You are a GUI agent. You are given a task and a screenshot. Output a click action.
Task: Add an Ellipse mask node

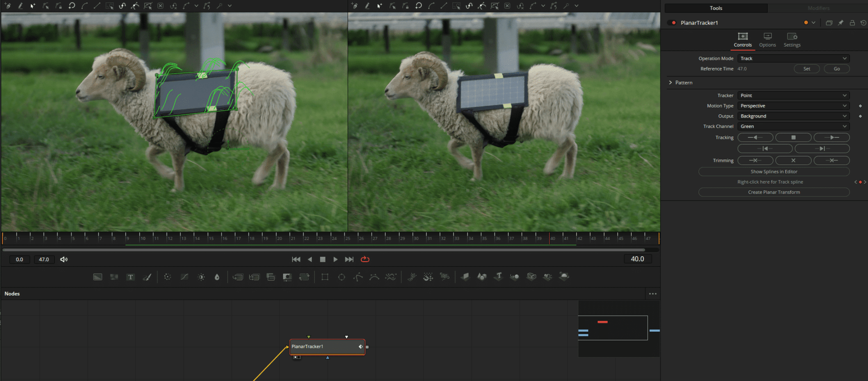(x=342, y=277)
